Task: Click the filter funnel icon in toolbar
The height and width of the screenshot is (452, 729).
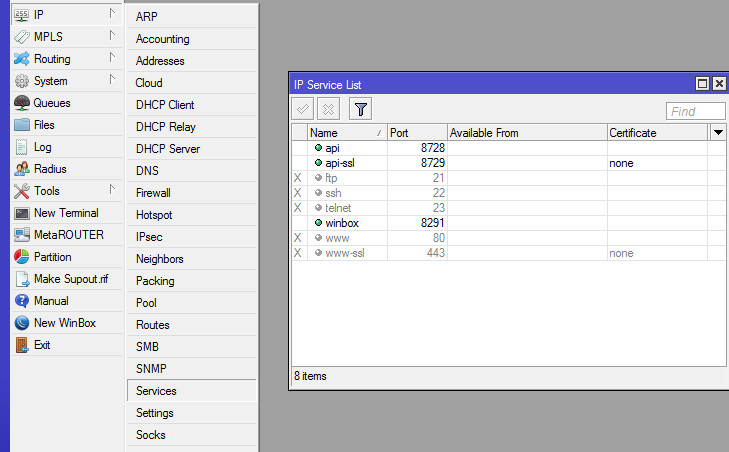Action: tap(361, 110)
